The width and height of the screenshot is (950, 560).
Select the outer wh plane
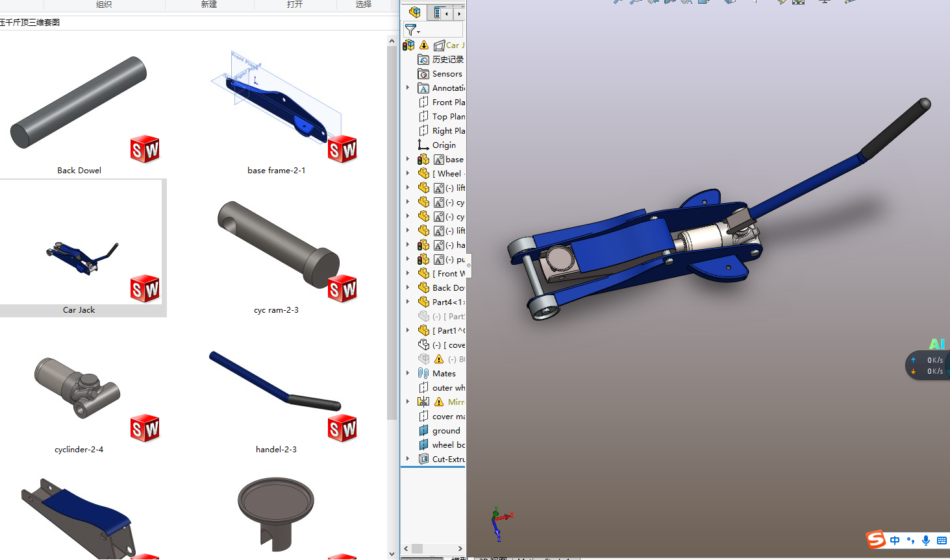(x=442, y=388)
